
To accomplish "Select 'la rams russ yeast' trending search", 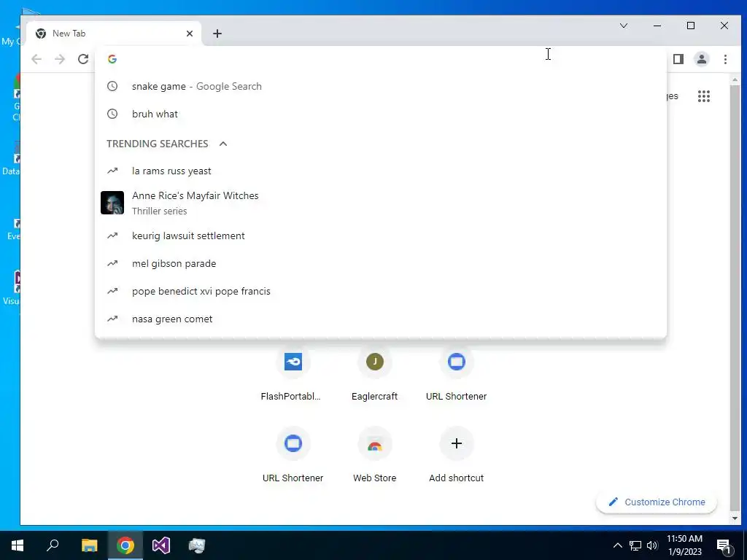I will tap(381, 171).
